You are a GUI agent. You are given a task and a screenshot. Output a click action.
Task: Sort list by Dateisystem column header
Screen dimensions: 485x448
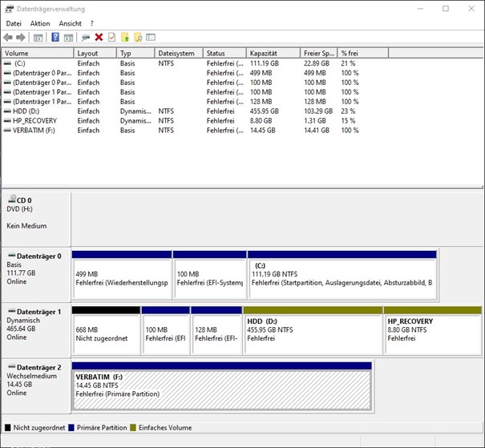[x=176, y=53]
